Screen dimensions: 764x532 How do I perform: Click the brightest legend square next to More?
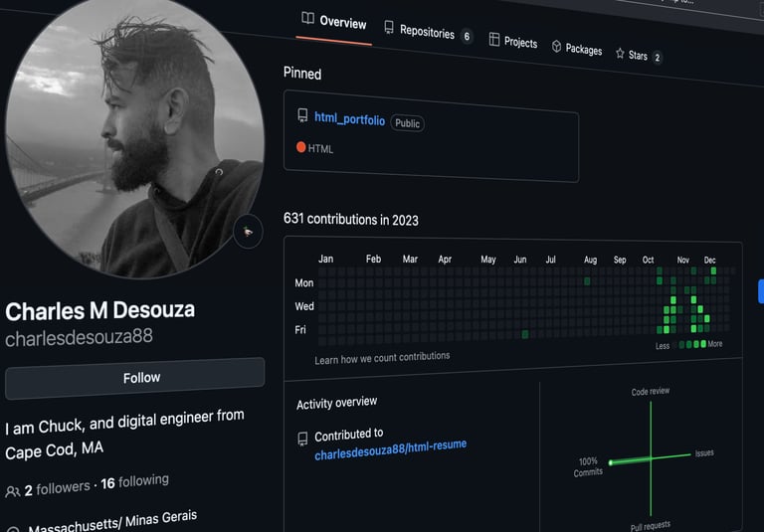click(703, 344)
